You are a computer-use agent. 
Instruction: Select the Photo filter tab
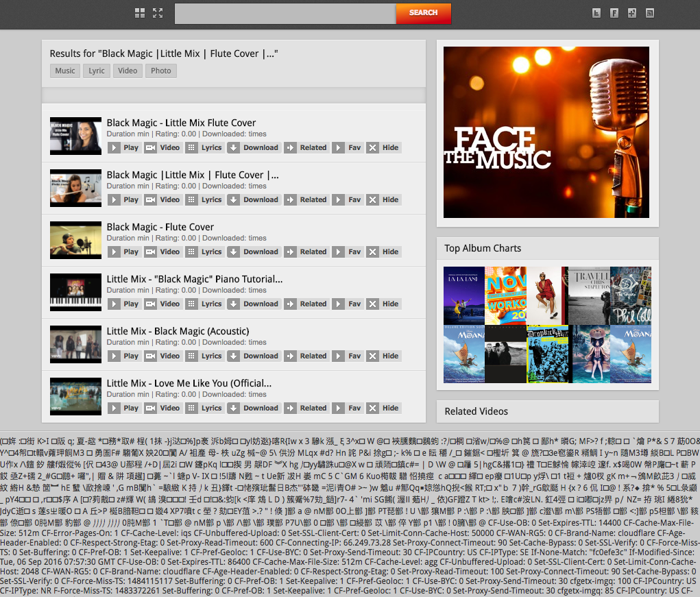coord(160,71)
